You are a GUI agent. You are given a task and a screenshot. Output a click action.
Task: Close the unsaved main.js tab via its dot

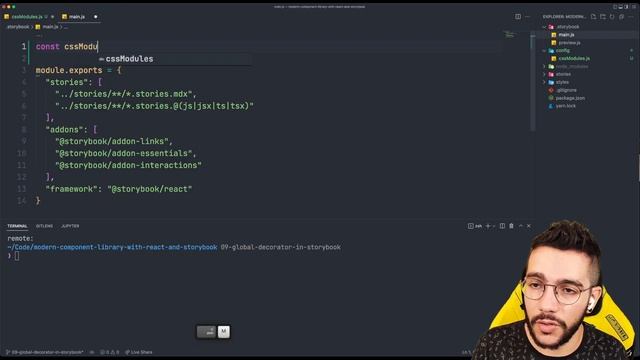(x=96, y=17)
